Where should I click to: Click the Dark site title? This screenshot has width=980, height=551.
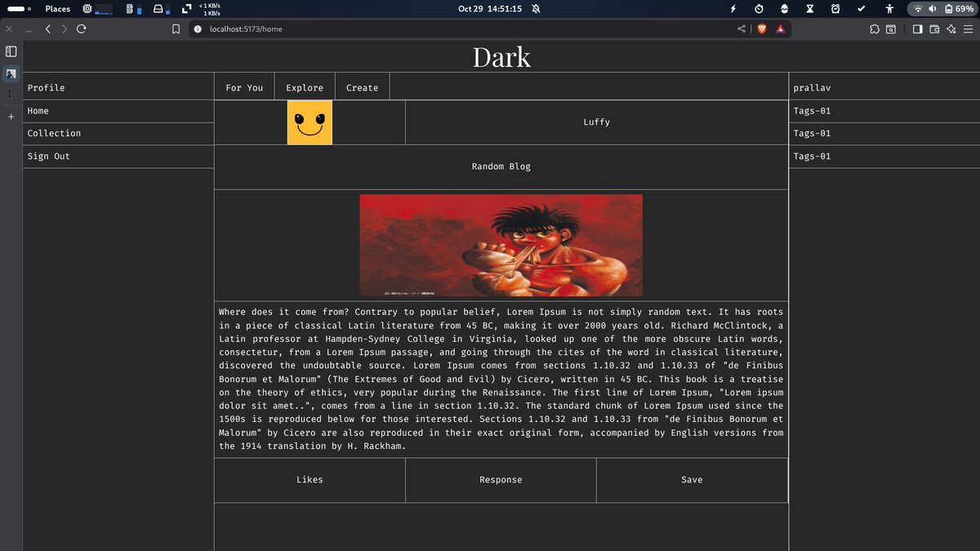click(501, 57)
